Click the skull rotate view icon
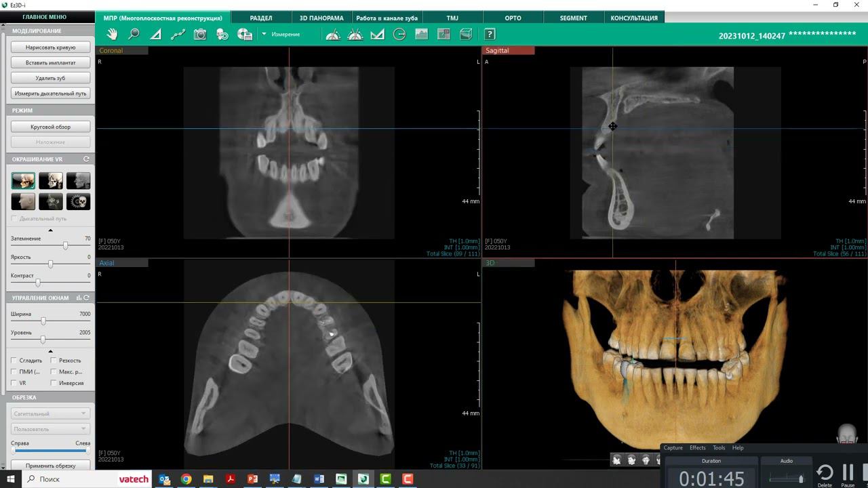 click(222, 34)
